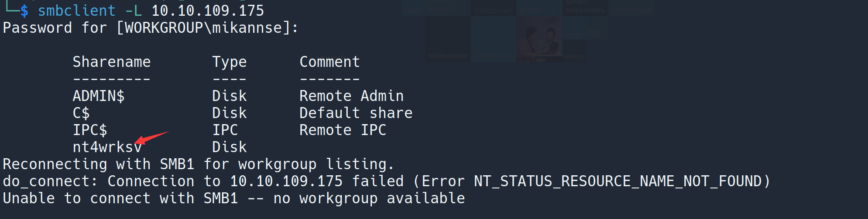Click the faint background photo of people
The height and width of the screenshot is (219, 868).
[539, 39]
